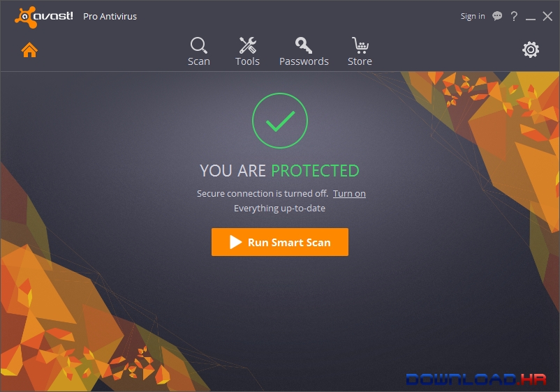Open the Store shopping cart icon
This screenshot has width=560, height=392.
(360, 45)
